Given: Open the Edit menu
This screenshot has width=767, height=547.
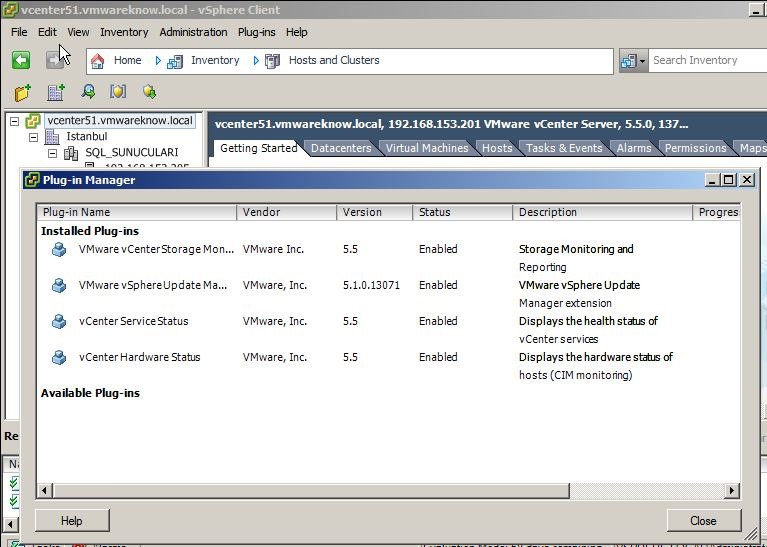Looking at the screenshot, I should [47, 32].
